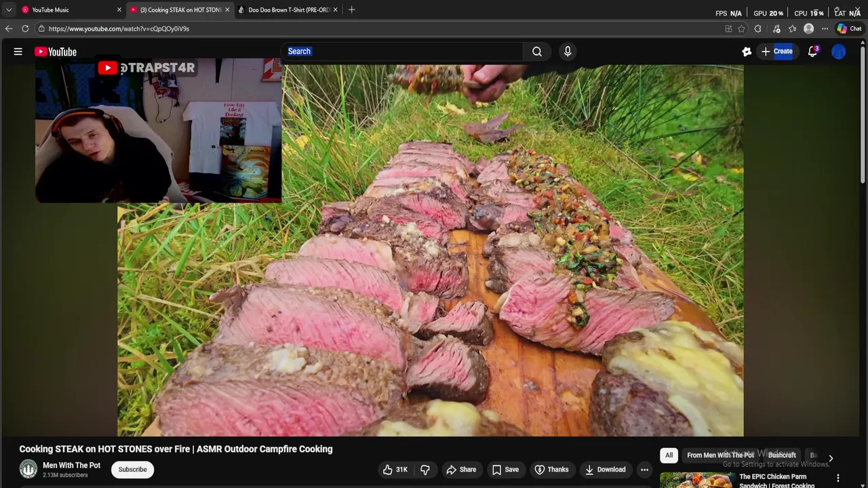
Task: Open the media control music icon
Action: [776, 28]
